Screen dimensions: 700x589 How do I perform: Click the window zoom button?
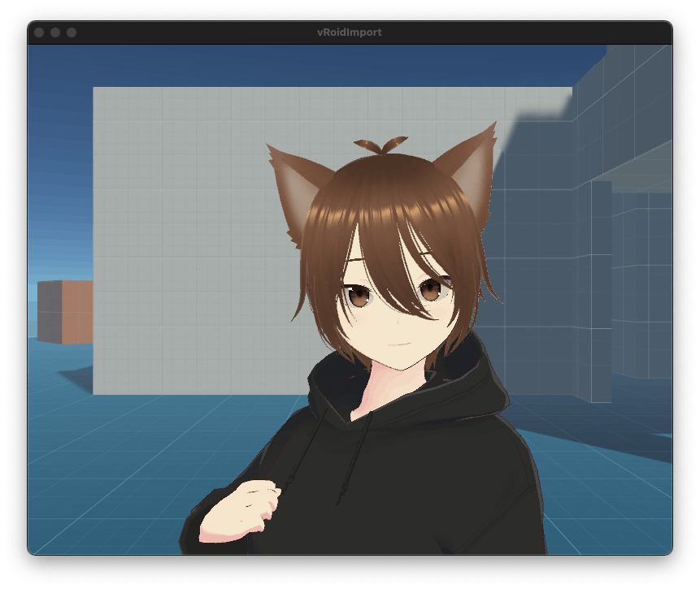(72, 32)
